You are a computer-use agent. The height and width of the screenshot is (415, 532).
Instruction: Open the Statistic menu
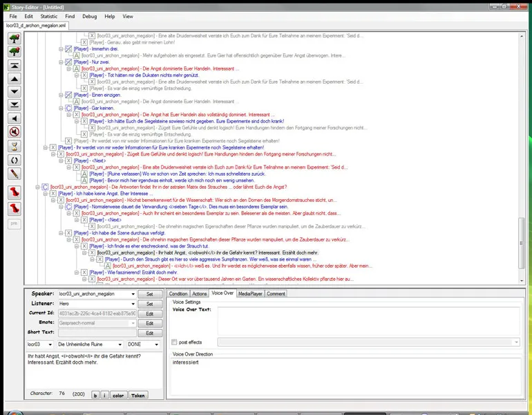point(49,15)
